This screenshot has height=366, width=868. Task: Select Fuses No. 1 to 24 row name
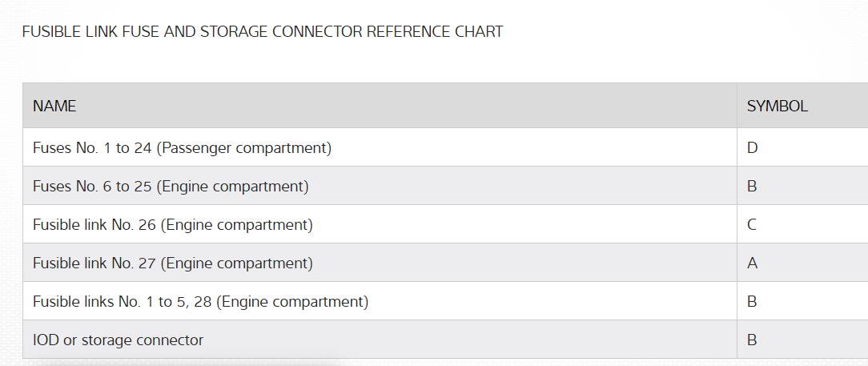tap(182, 148)
